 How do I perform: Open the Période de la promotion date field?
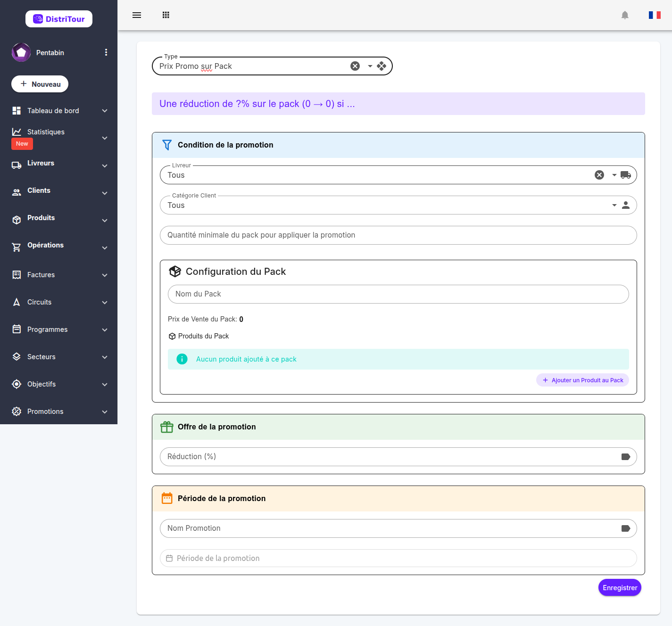(x=398, y=558)
